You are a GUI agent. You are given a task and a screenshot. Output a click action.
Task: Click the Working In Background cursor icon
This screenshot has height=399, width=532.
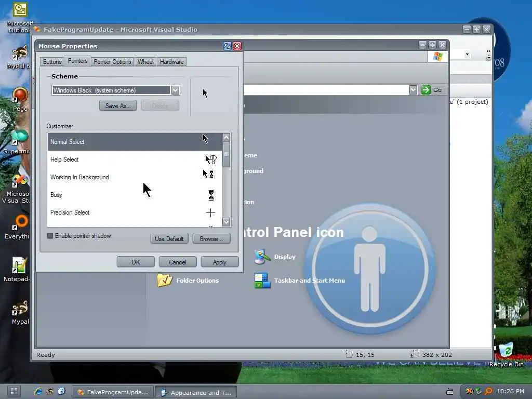[208, 174]
